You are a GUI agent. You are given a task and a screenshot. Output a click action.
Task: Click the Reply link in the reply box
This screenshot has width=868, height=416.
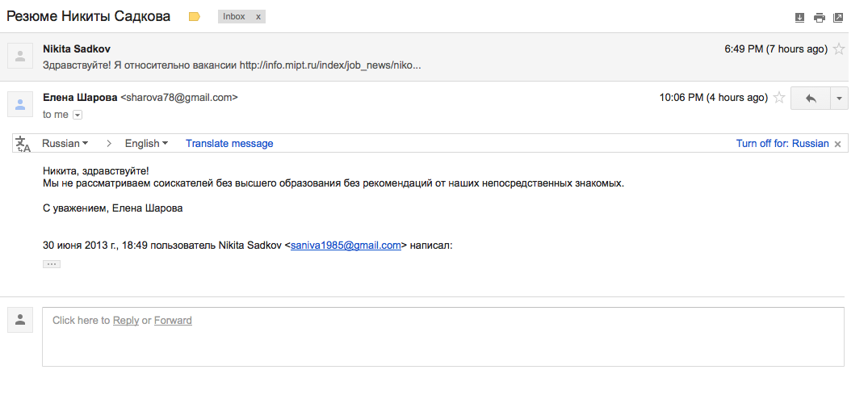[126, 320]
